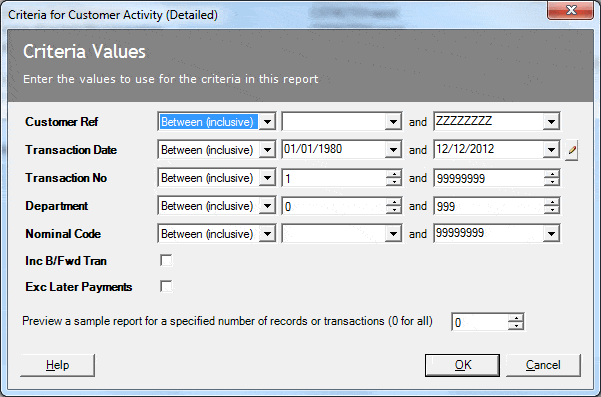Open the 12/12/2012 date dropdown arrow
Image resolution: width=601 pixels, height=397 pixels.
point(551,150)
